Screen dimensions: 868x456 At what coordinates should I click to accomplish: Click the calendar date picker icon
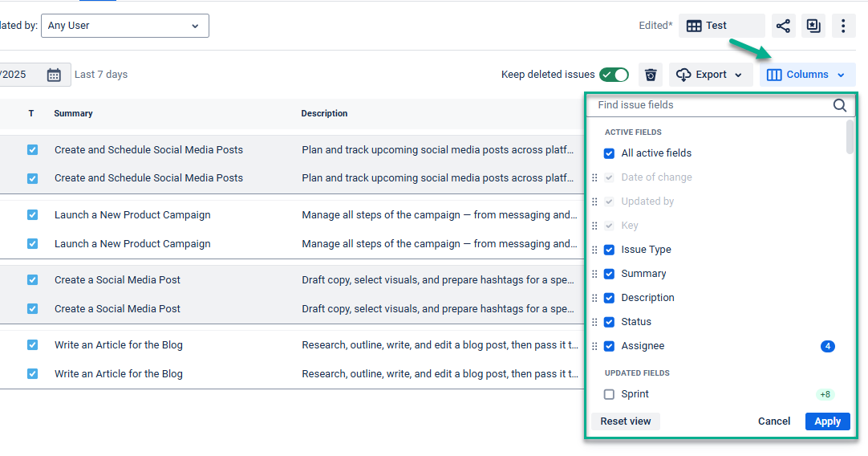pos(54,75)
